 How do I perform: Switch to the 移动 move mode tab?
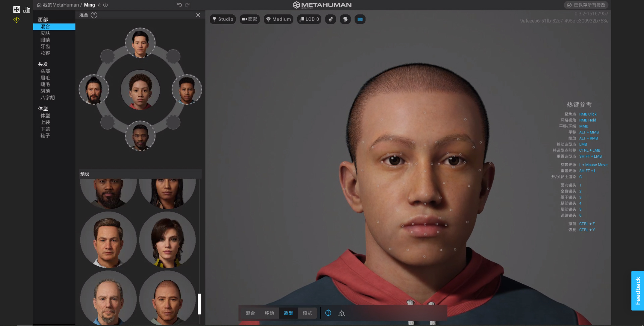pyautogui.click(x=269, y=313)
